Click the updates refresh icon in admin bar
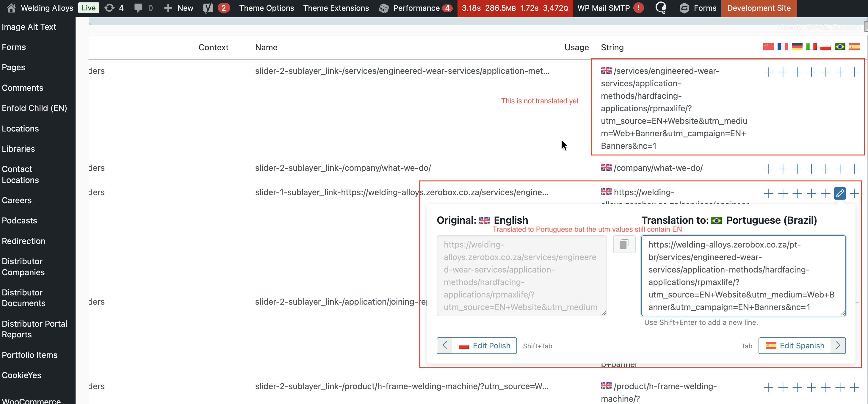The image size is (868, 404). (x=109, y=8)
